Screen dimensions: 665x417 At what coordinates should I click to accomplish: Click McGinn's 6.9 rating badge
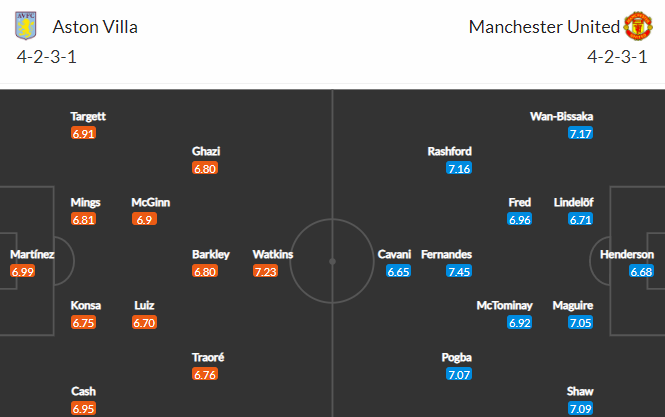pyautogui.click(x=144, y=219)
